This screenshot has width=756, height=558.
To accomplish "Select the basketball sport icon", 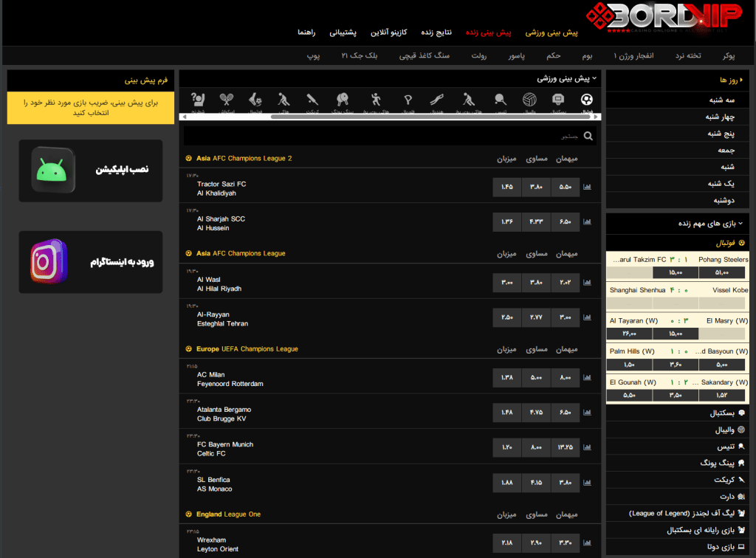I will (558, 100).
